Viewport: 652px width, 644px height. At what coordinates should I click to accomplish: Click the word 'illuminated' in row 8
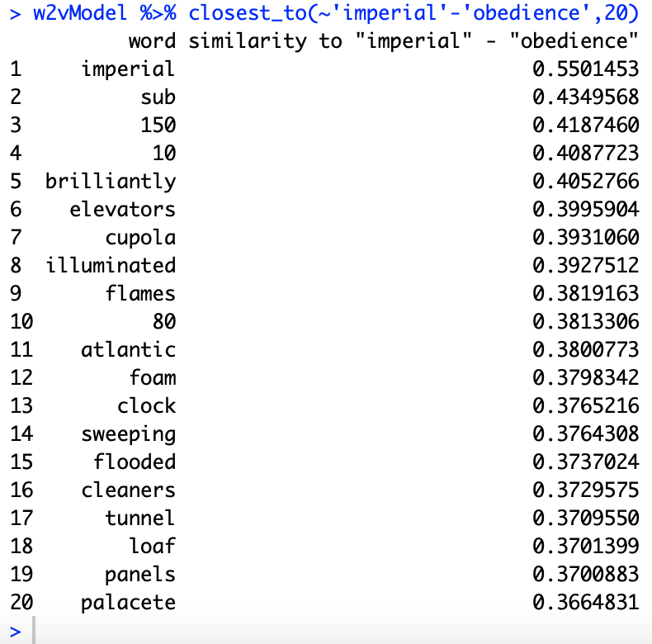[x=111, y=266]
